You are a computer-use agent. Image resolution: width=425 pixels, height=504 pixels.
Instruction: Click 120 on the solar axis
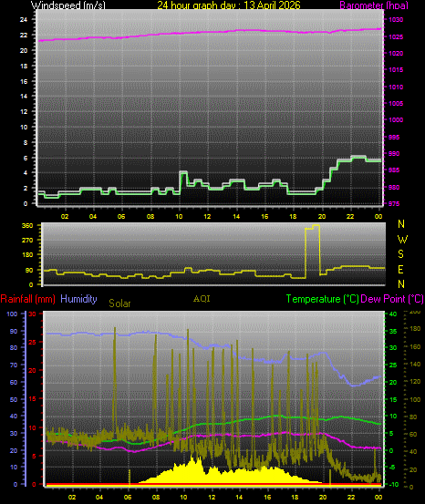(415, 382)
